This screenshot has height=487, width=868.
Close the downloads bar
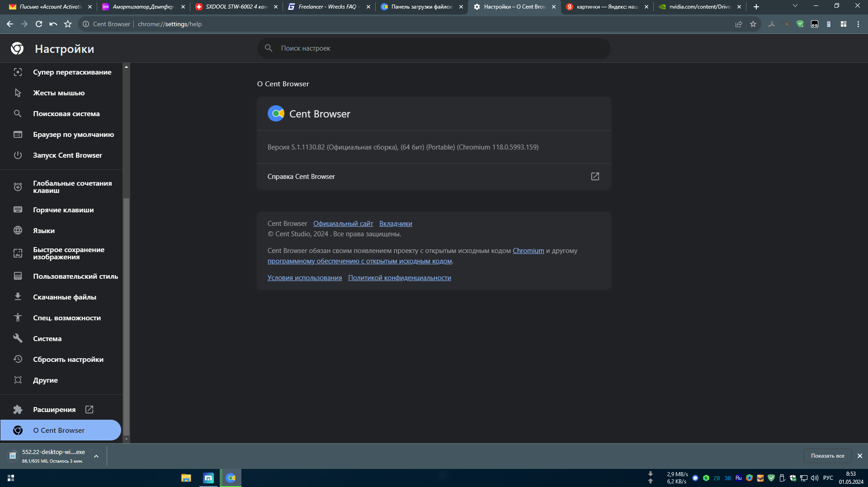pyautogui.click(x=860, y=456)
